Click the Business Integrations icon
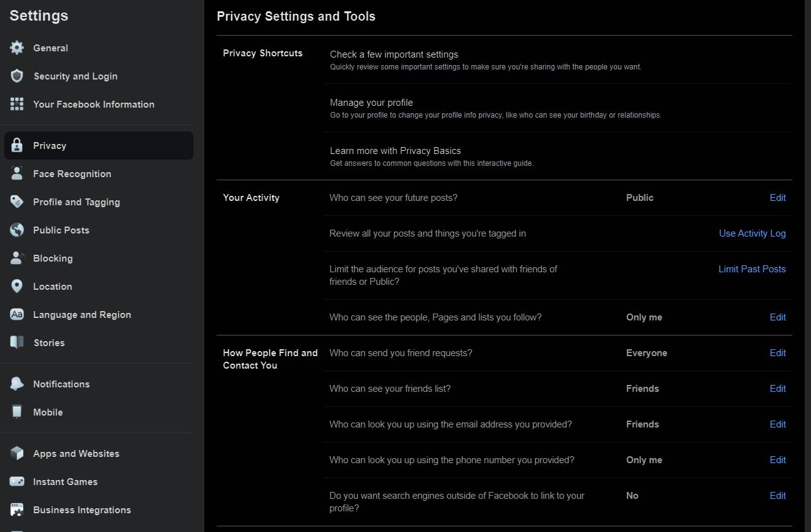811x532 pixels. tap(17, 509)
